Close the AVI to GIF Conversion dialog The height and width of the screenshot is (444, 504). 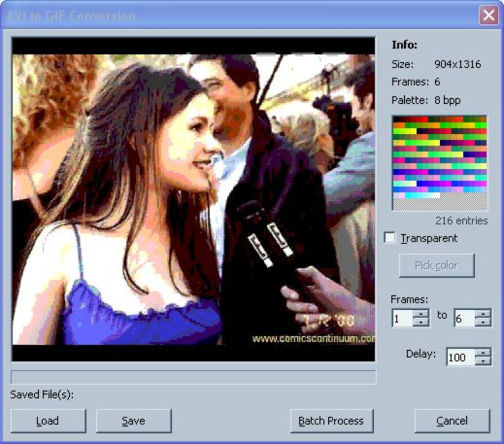488,15
